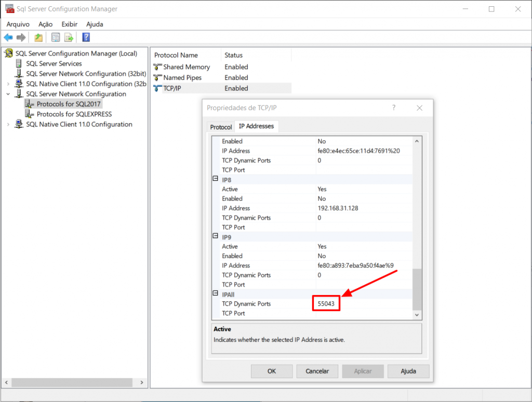Click the IPAll TCP Dynamic Ports value 55043
The height and width of the screenshot is (402, 532).
[x=326, y=304]
